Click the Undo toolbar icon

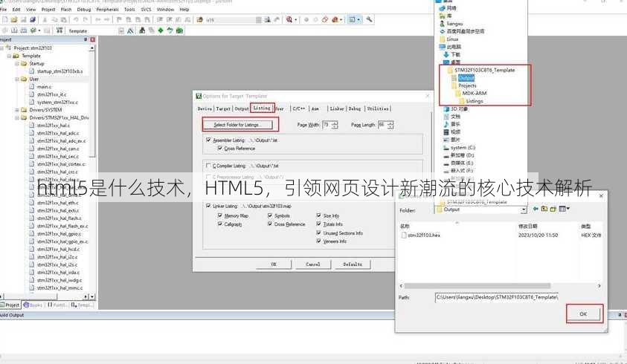click(x=76, y=19)
